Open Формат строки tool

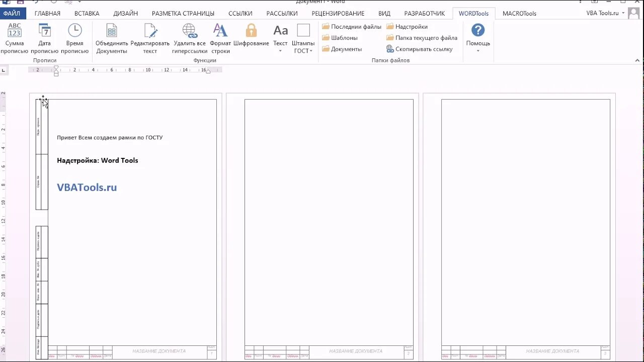pyautogui.click(x=220, y=39)
